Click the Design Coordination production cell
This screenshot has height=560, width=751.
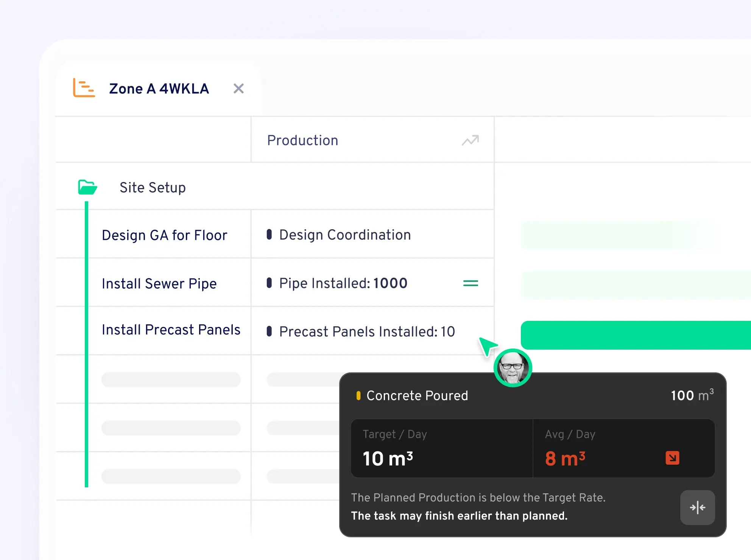[x=372, y=235]
